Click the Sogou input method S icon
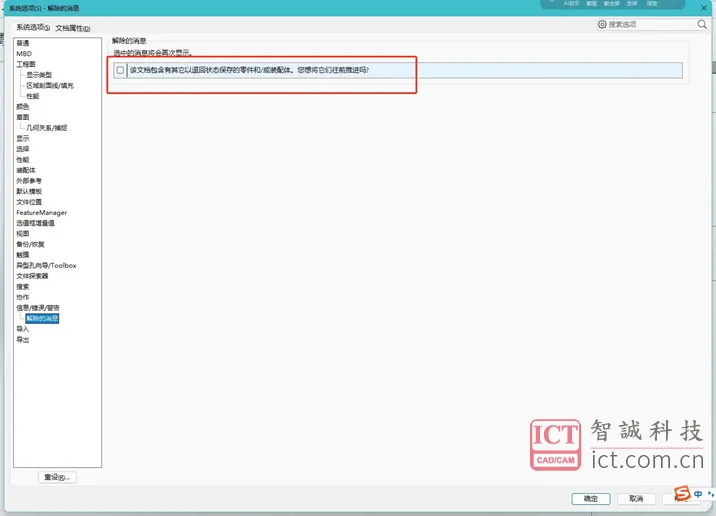Screen dimensions: 716x516 click(x=682, y=493)
